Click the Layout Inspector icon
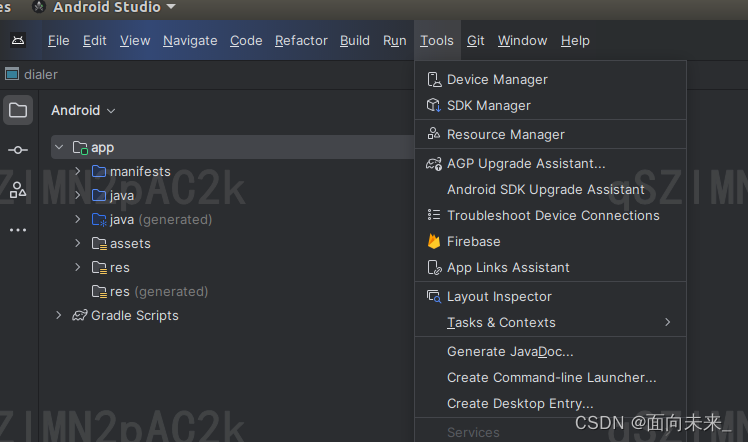This screenshot has width=748, height=442. tap(434, 297)
